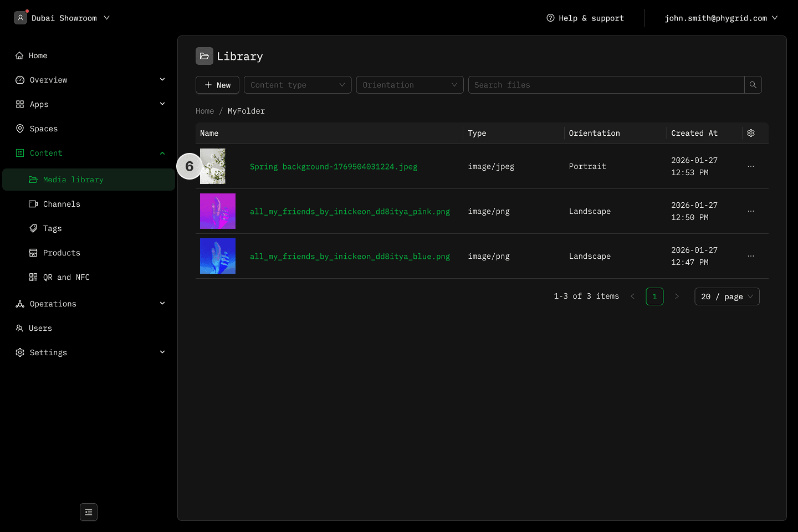The image size is (798, 532).
Task: Open the Tags page from sidebar
Action: 52,228
